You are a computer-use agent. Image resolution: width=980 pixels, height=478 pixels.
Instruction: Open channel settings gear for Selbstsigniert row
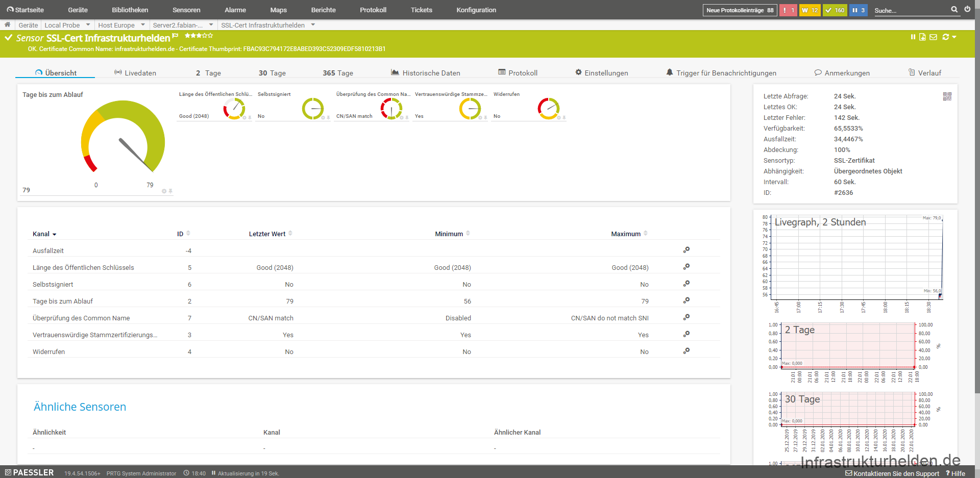[x=687, y=284]
